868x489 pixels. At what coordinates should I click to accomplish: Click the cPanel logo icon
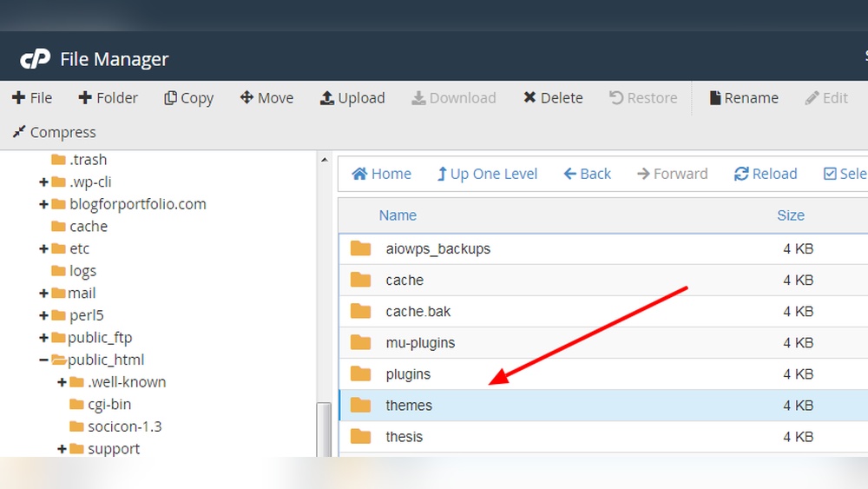[x=35, y=59]
